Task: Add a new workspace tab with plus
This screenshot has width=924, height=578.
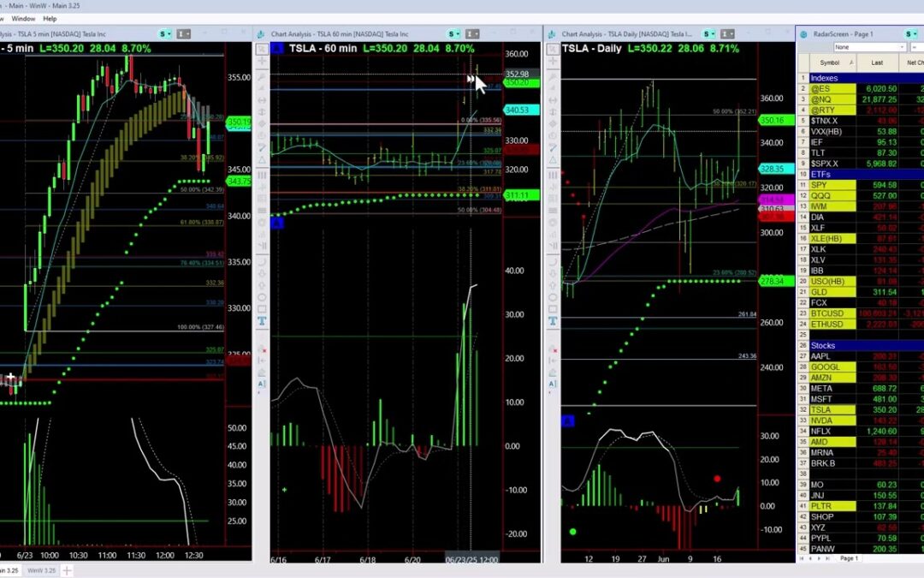Action: point(68,570)
